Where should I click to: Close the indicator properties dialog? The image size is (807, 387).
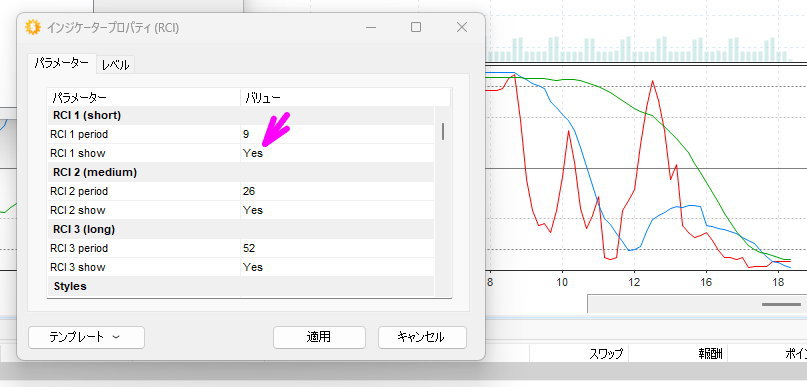pyautogui.click(x=462, y=27)
